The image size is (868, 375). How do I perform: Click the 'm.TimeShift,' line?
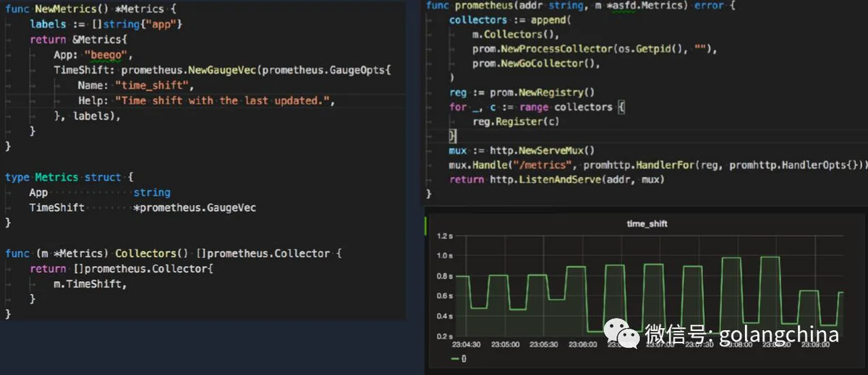[90, 284]
